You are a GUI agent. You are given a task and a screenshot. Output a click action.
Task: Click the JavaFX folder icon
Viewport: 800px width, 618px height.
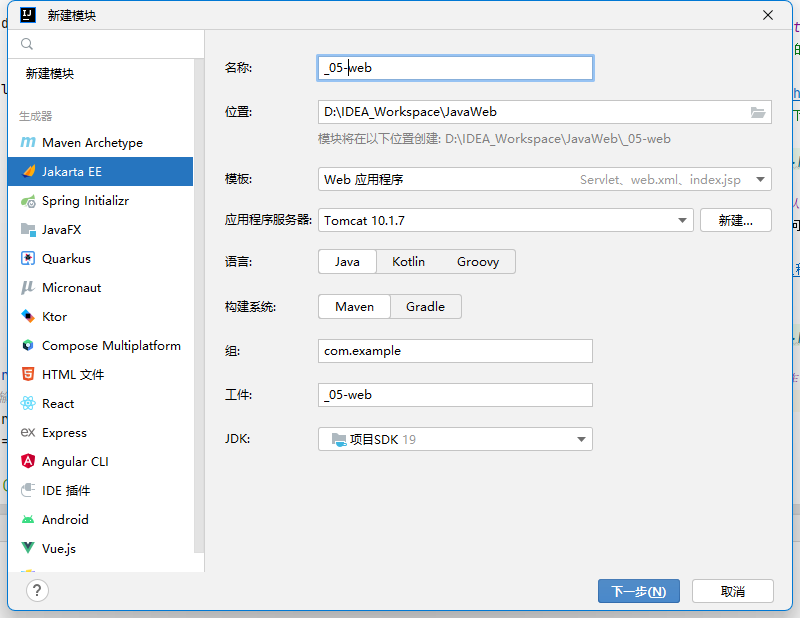point(28,230)
